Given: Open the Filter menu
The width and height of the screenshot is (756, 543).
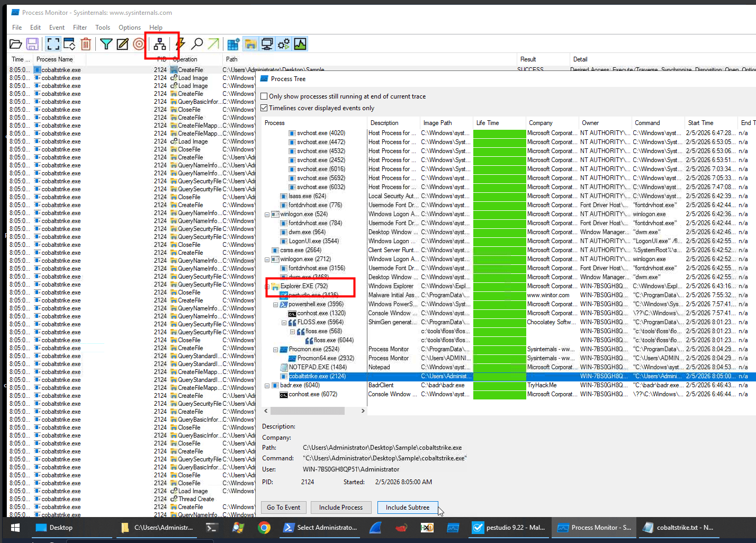Looking at the screenshot, I should pos(80,28).
